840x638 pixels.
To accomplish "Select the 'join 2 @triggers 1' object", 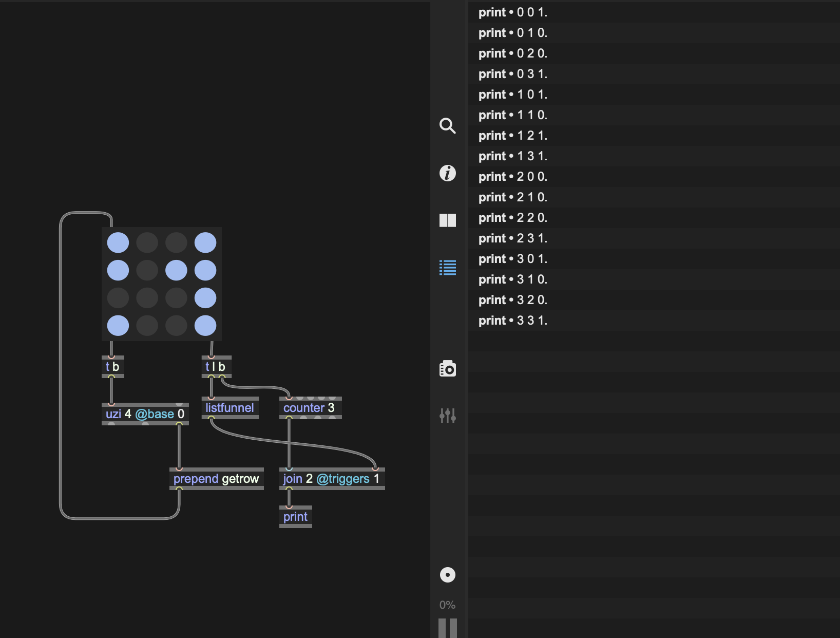I will [x=331, y=479].
